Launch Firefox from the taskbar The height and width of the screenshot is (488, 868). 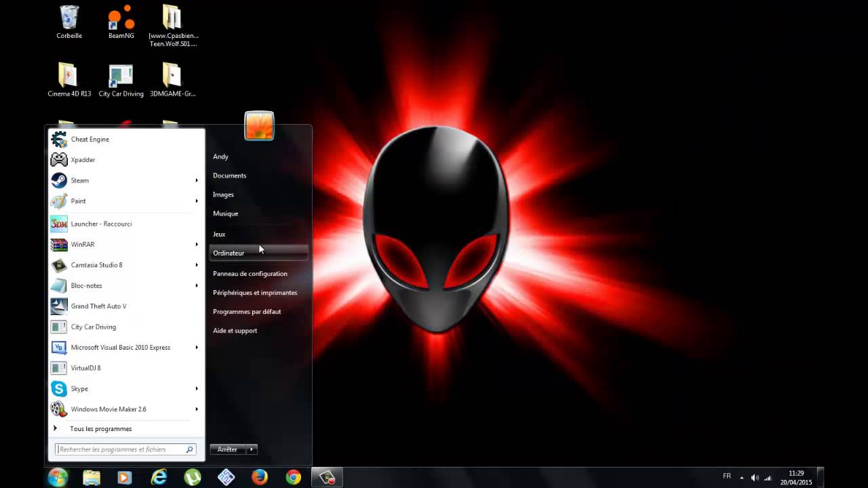click(x=260, y=477)
